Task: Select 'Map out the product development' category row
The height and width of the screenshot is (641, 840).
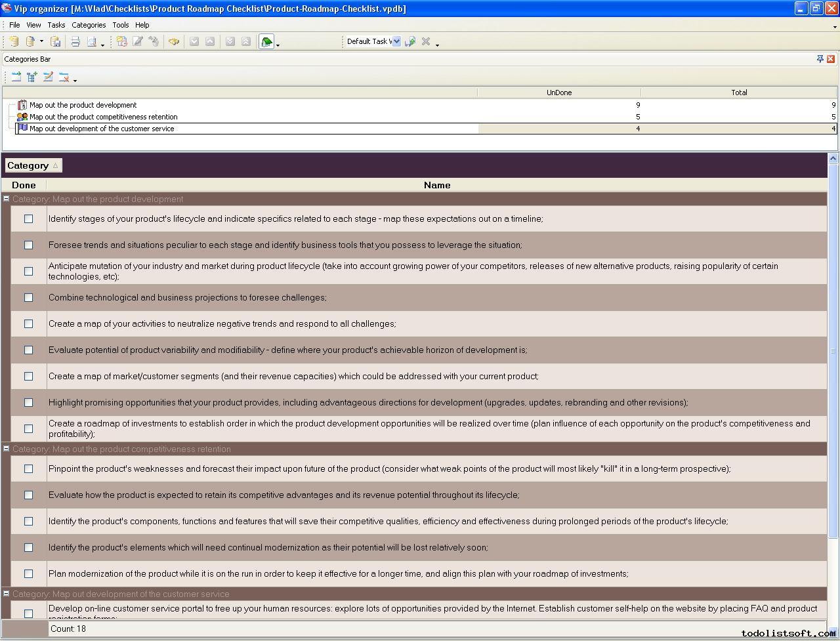Action: point(83,105)
